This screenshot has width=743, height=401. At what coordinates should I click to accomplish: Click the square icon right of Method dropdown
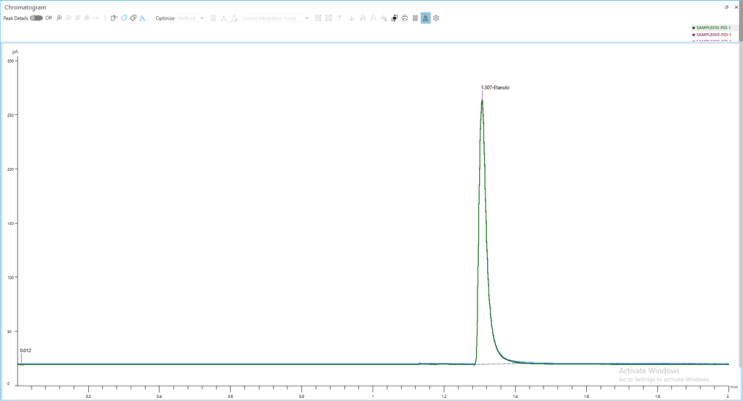click(213, 18)
